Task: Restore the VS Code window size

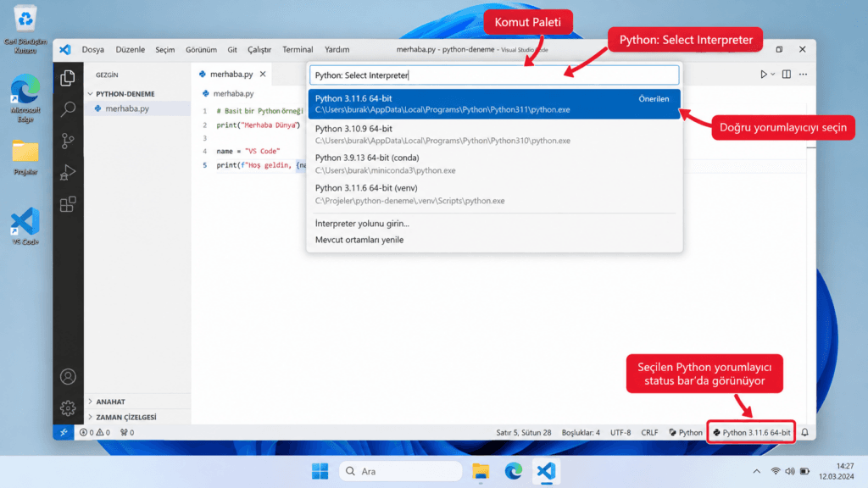Action: click(x=779, y=49)
